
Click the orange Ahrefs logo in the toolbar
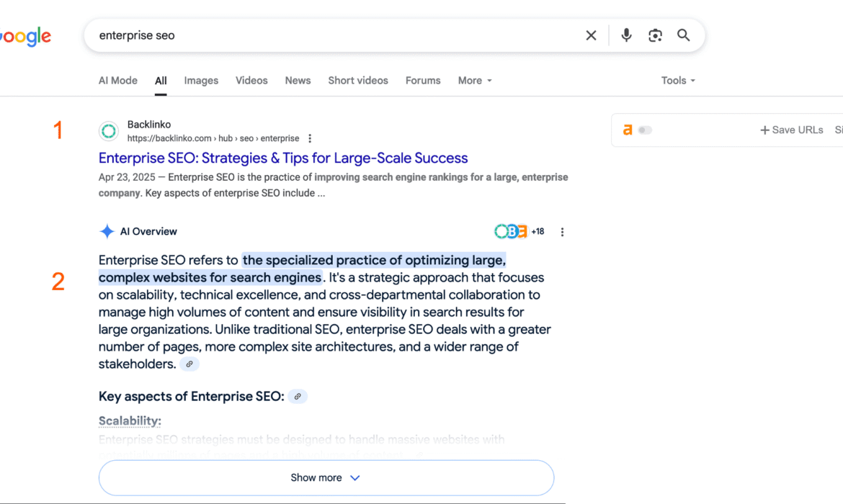(x=628, y=130)
